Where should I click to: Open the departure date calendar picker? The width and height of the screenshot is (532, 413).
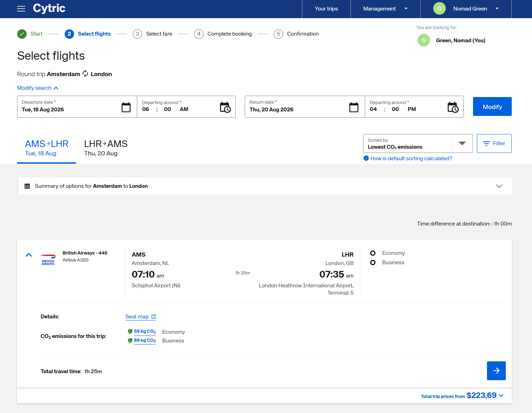[x=126, y=107]
